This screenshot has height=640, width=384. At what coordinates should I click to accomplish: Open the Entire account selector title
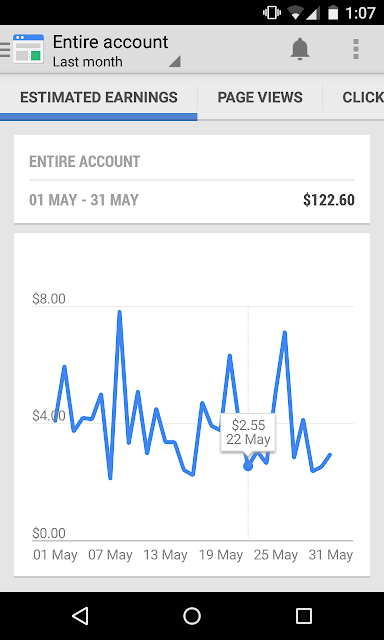pyautogui.click(x=111, y=42)
